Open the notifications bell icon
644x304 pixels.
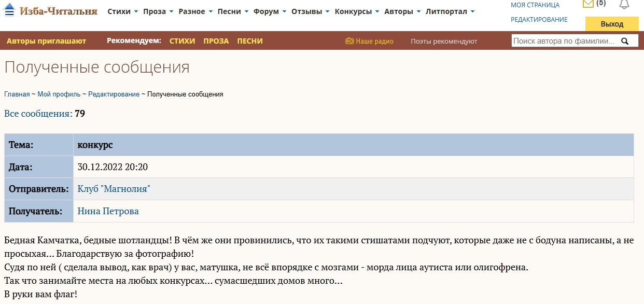click(624, 4)
